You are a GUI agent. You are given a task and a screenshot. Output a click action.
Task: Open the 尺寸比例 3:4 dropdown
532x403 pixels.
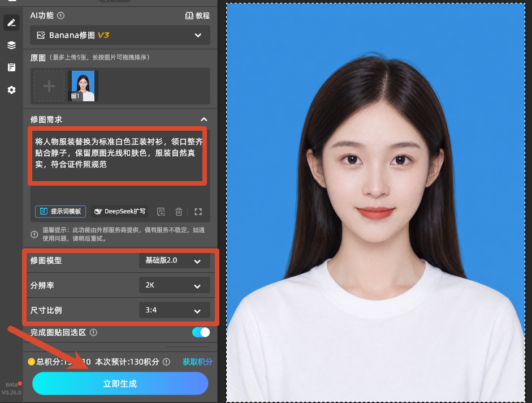point(174,310)
